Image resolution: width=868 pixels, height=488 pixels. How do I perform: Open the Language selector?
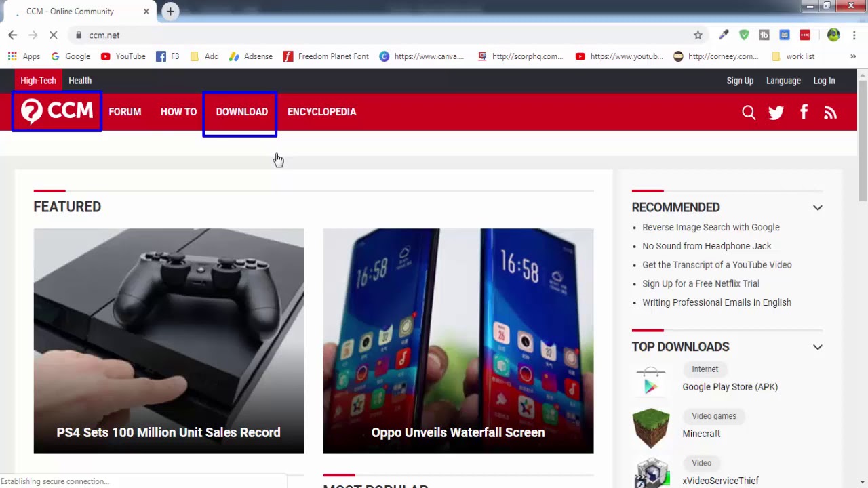(783, 81)
